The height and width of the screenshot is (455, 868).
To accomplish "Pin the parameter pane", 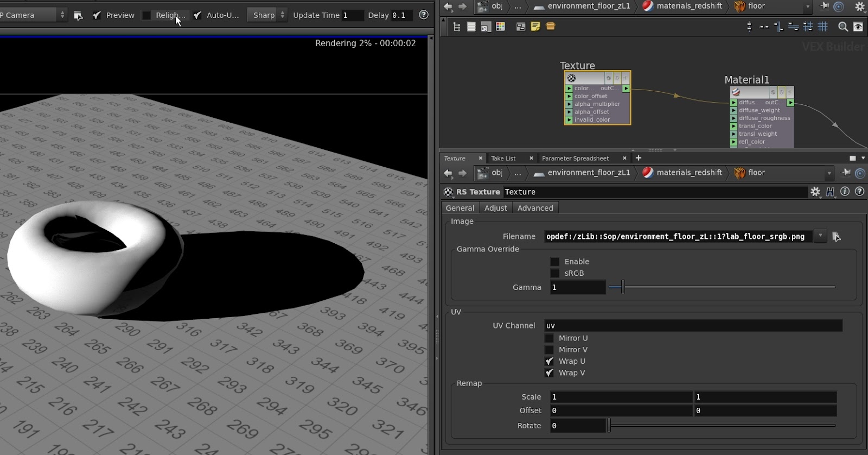I will click(x=846, y=173).
